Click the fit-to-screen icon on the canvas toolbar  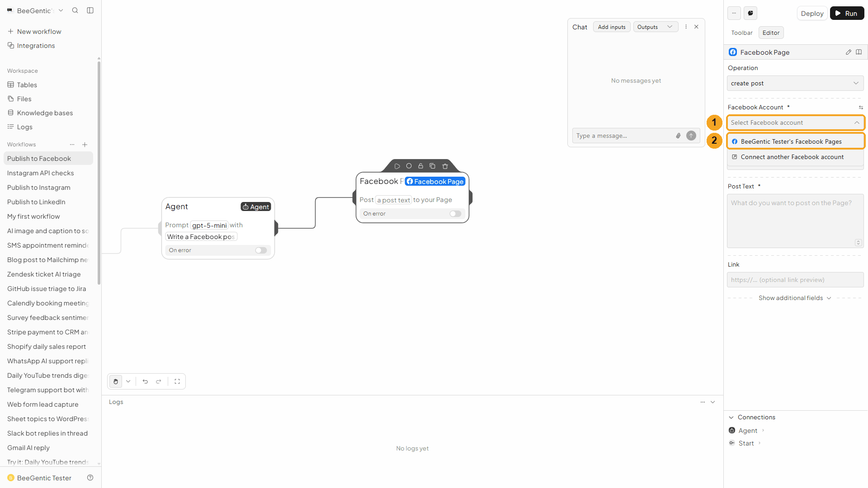coord(177,381)
